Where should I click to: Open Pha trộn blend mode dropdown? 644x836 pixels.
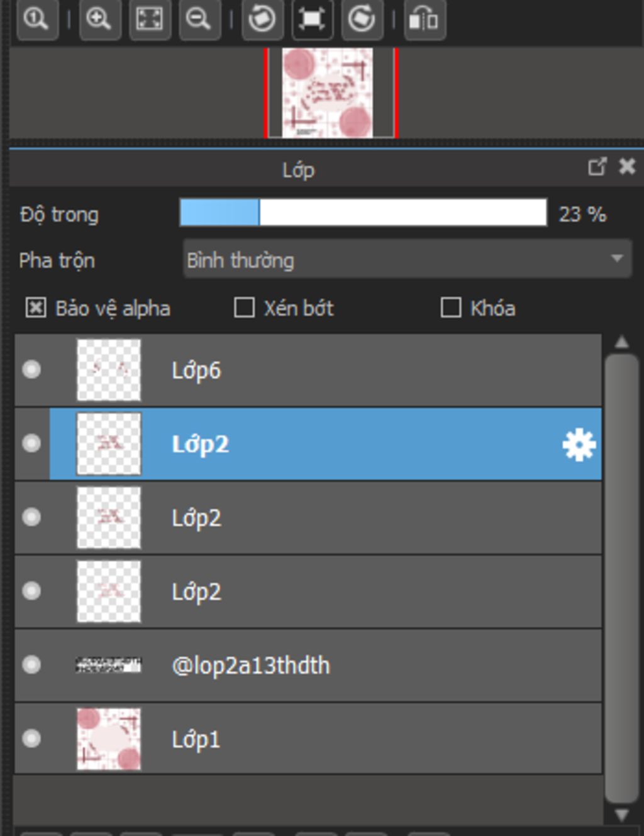[x=407, y=259]
